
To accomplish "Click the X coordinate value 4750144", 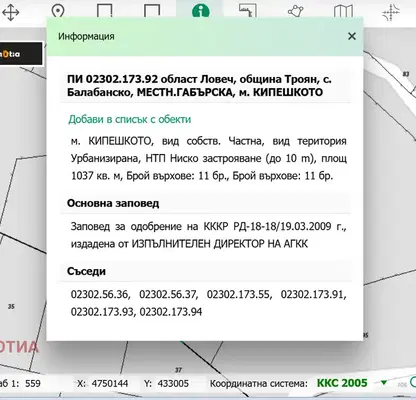I will [x=110, y=383].
